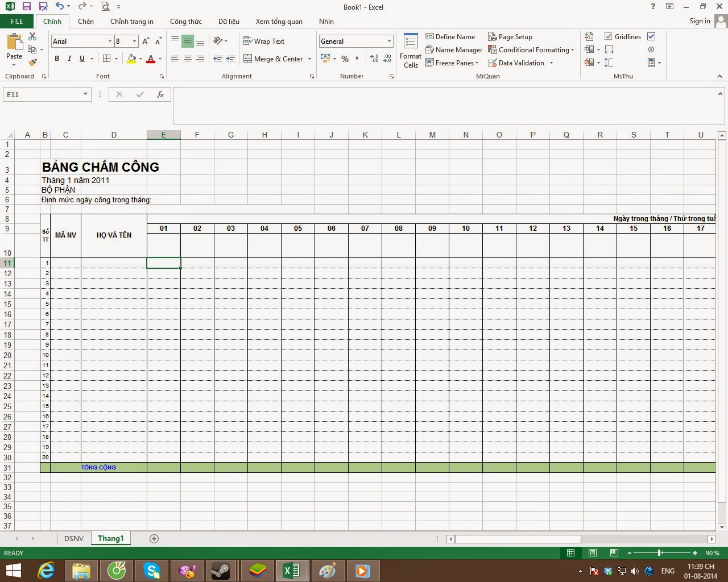Click the Define Name button
This screenshot has width=728, height=582.
click(x=450, y=36)
